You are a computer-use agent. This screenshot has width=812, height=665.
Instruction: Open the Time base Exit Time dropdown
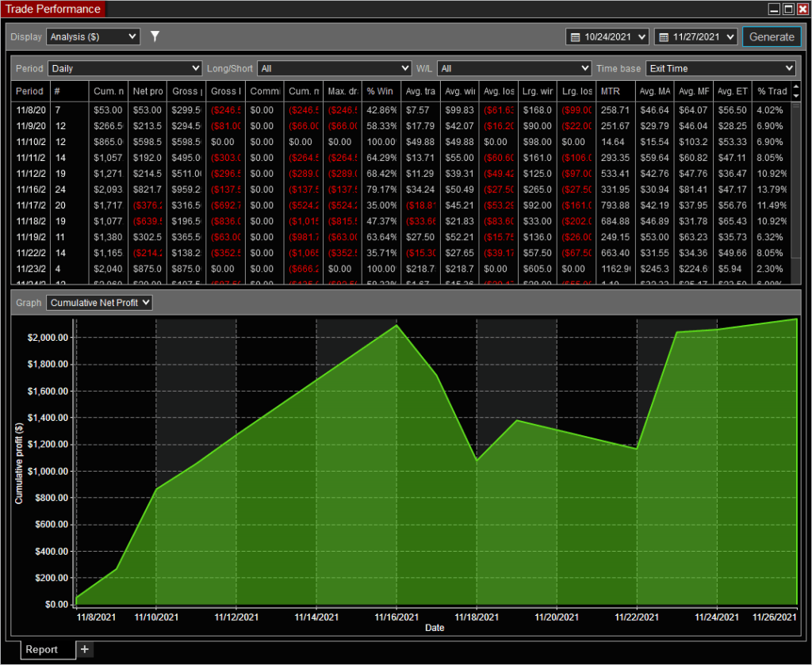720,69
